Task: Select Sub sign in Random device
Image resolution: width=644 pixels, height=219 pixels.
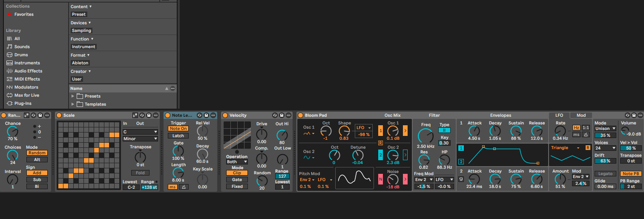Action: [37, 180]
